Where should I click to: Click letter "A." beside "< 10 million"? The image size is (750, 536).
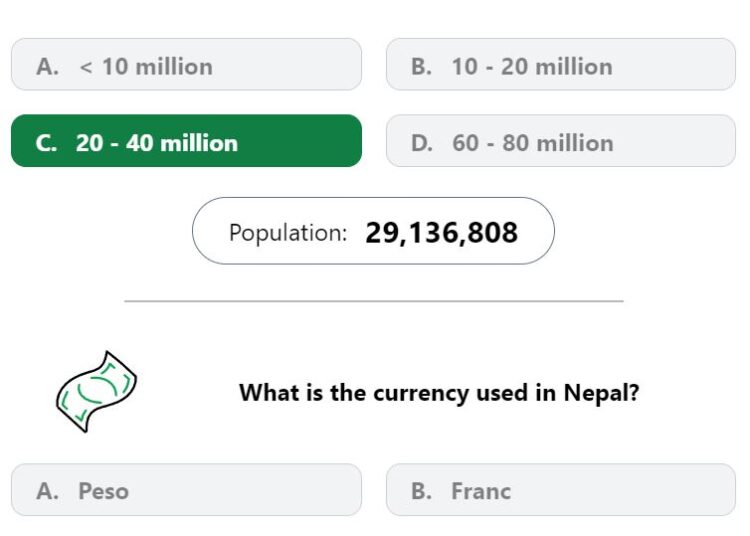pyautogui.click(x=47, y=66)
